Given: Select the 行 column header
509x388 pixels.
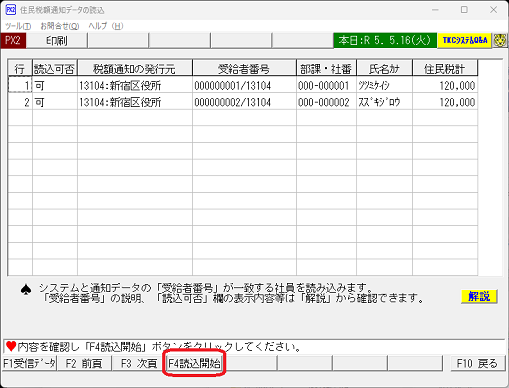Looking at the screenshot, I should [20, 68].
